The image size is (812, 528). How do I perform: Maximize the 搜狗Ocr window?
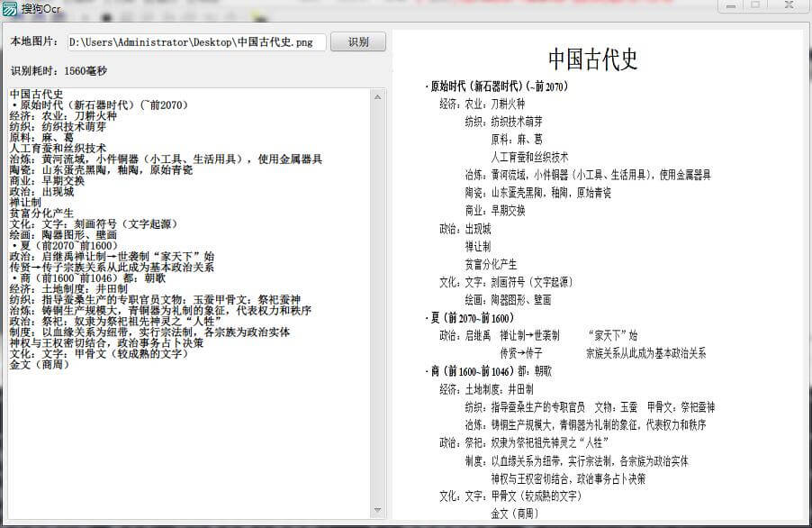[x=755, y=5]
